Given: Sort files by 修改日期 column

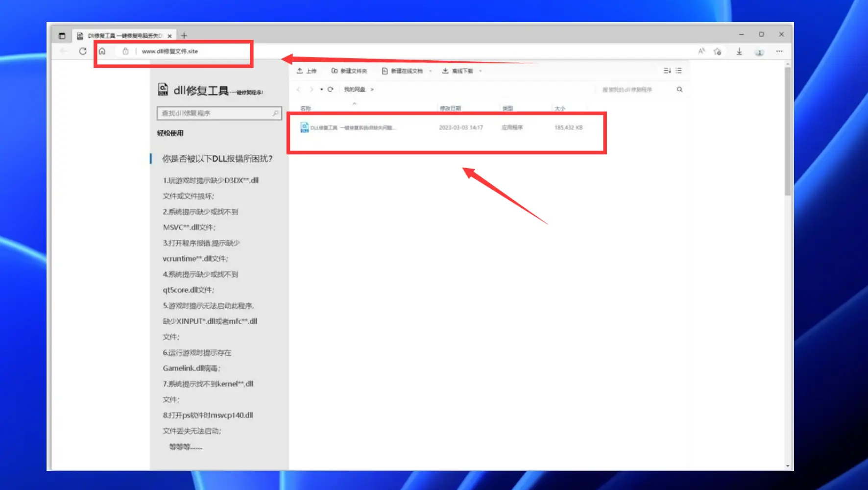Looking at the screenshot, I should pyautogui.click(x=450, y=108).
